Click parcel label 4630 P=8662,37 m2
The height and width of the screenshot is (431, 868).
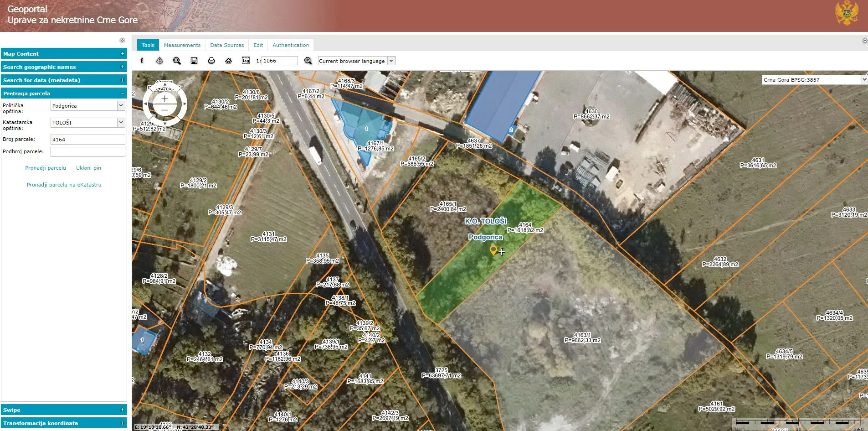pos(591,114)
